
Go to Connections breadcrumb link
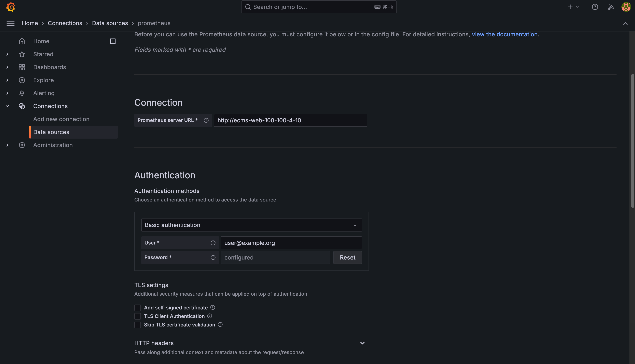point(65,23)
